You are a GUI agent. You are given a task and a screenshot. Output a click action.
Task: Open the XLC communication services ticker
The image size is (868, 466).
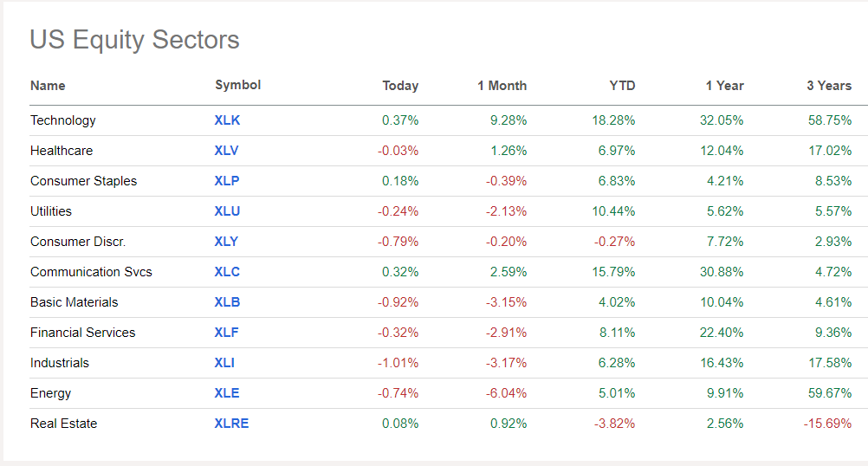pyautogui.click(x=227, y=272)
